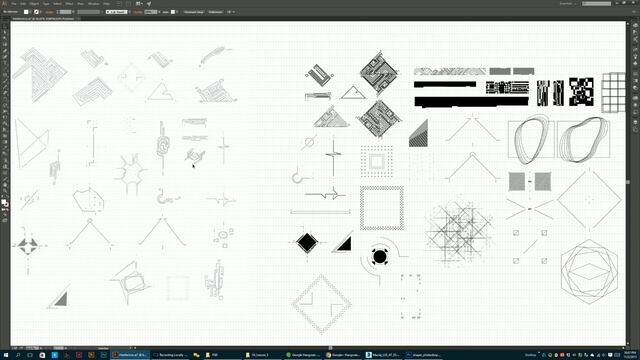The width and height of the screenshot is (640, 360).
Task: Select the solid black diamond artwork
Action: point(307,242)
